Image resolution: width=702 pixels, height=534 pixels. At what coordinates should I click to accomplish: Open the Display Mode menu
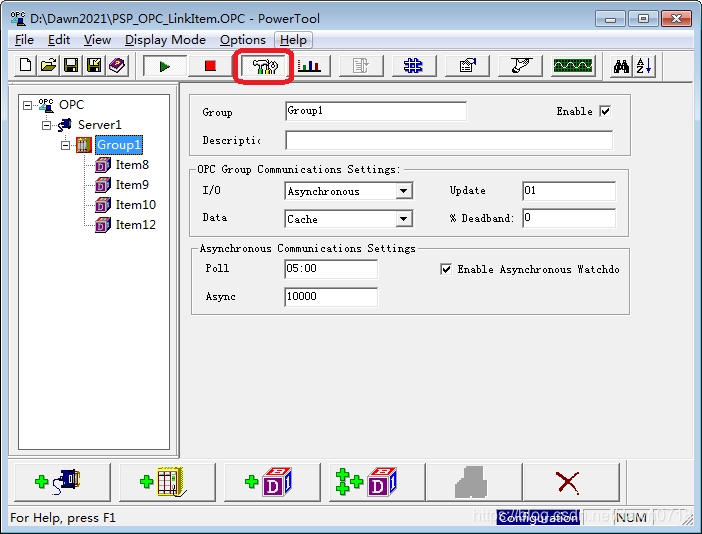[165, 40]
